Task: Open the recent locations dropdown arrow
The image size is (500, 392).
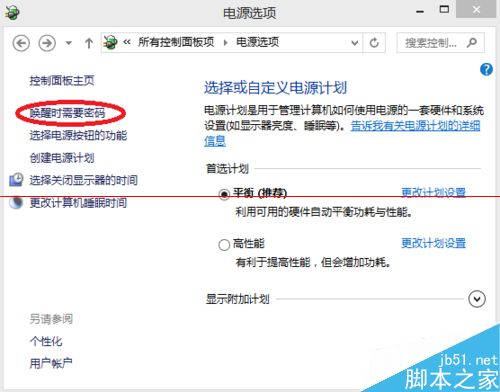Action: point(69,43)
